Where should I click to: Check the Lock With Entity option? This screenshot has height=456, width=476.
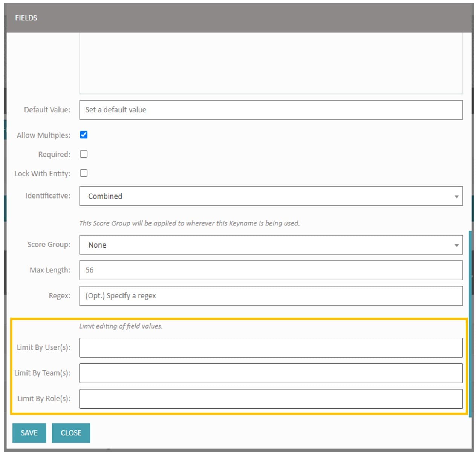tap(83, 173)
